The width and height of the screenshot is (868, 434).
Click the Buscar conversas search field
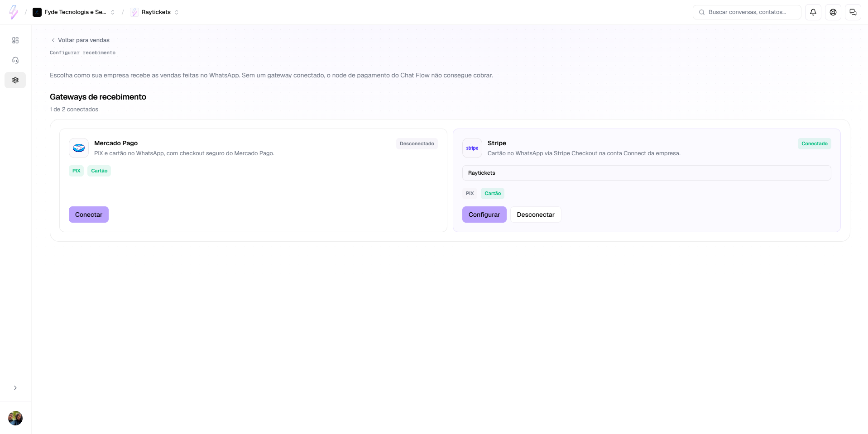[747, 12]
